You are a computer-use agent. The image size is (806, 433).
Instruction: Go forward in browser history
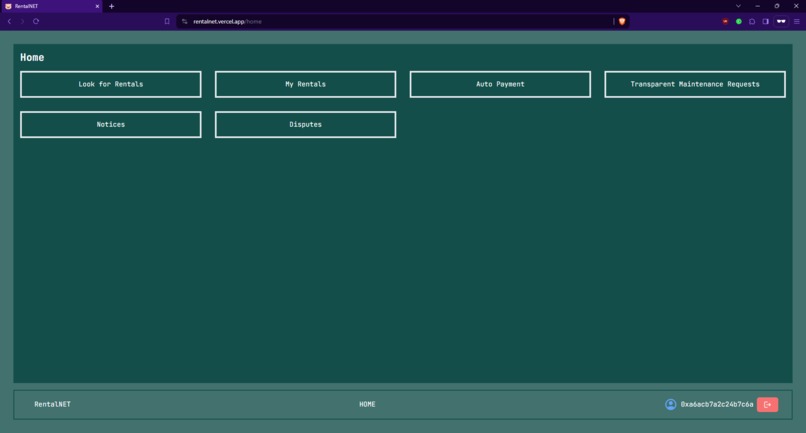22,22
